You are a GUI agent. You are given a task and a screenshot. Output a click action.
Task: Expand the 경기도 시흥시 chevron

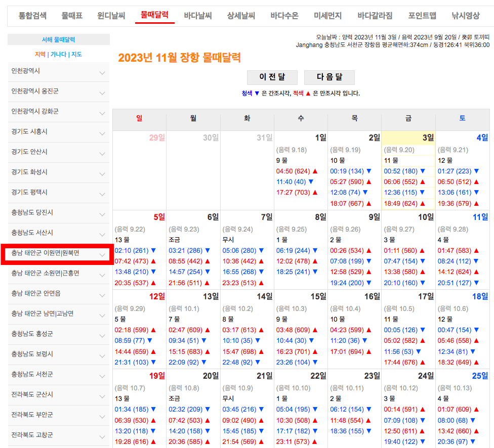[102, 133]
